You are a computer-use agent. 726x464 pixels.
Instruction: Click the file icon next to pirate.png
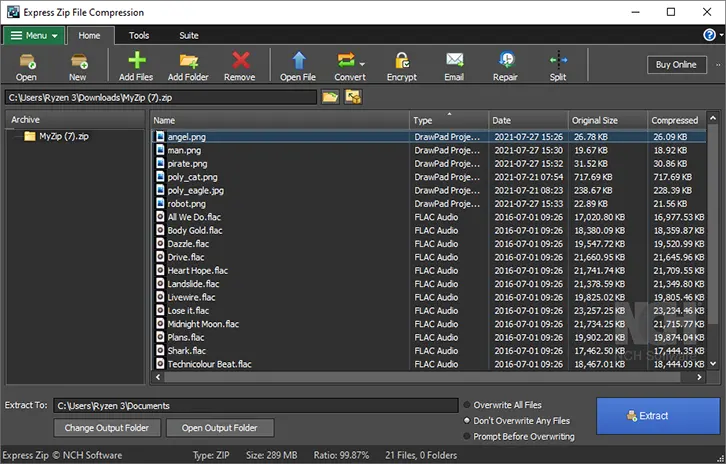pos(160,163)
